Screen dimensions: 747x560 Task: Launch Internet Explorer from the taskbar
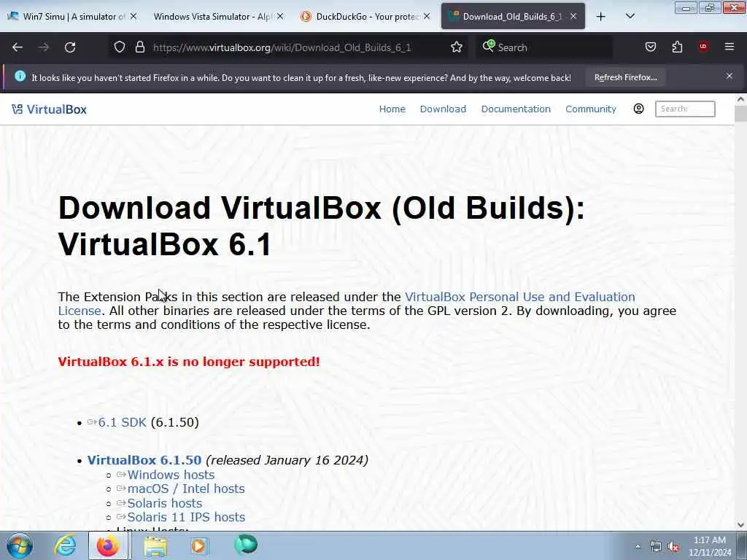[64, 545]
